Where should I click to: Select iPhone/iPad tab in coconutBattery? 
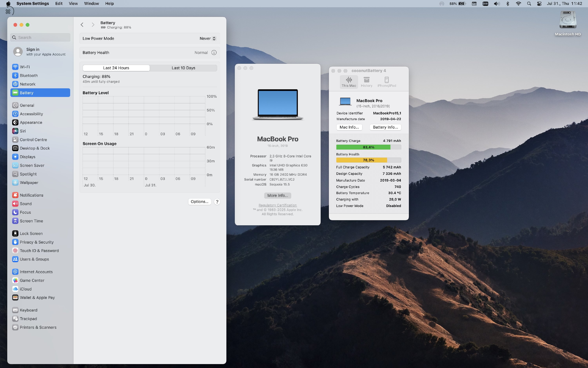pos(387,82)
